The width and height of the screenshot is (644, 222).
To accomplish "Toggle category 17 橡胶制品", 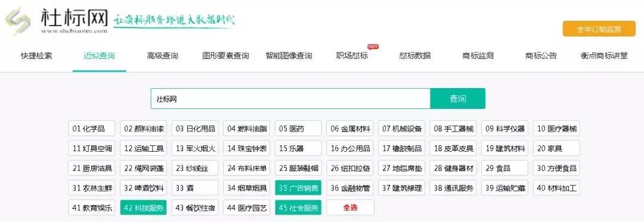I will point(402,148).
